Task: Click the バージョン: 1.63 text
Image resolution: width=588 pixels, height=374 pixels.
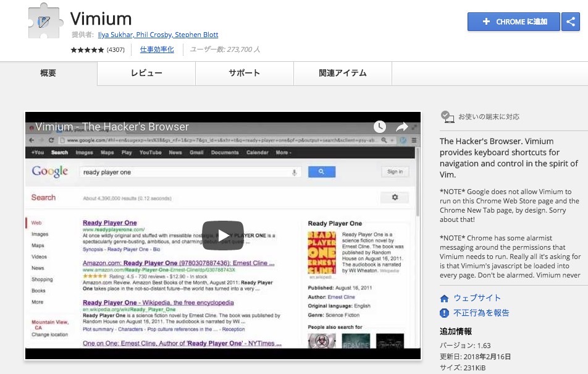Action: 465,346
